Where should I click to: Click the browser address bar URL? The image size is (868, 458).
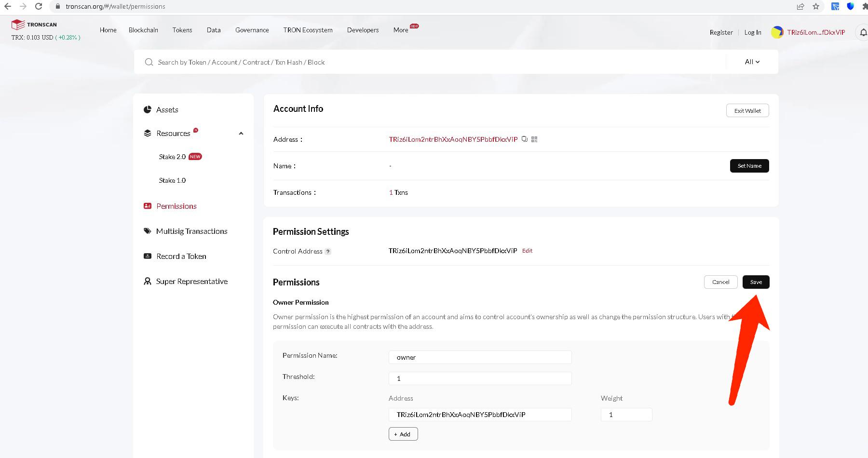[x=115, y=6]
